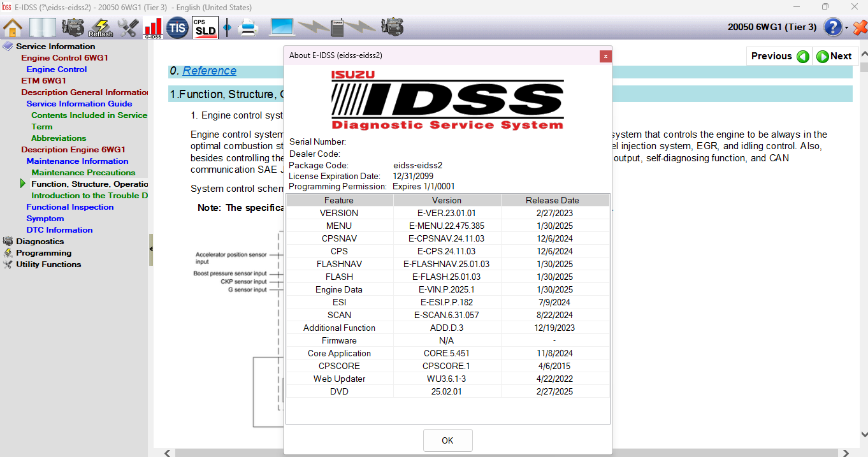Click the CPS SLD icon
Viewport: 868px width, 457px height.
point(205,27)
